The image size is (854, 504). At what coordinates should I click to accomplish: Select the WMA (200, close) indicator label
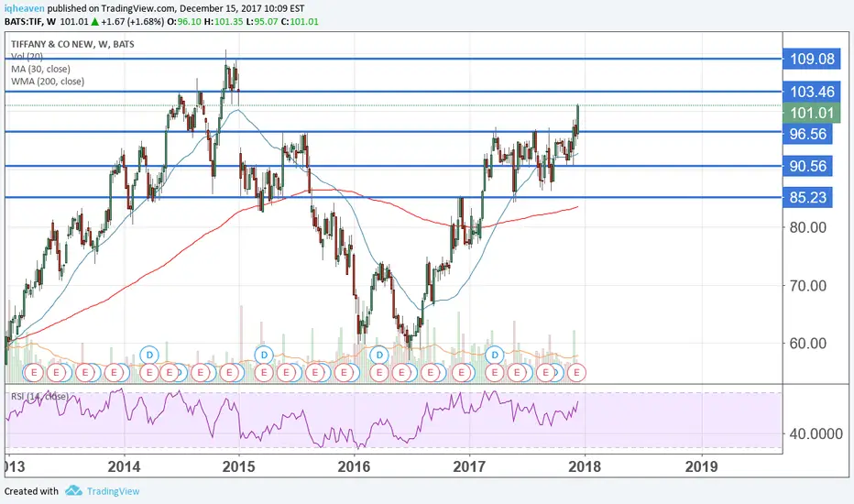48,82
